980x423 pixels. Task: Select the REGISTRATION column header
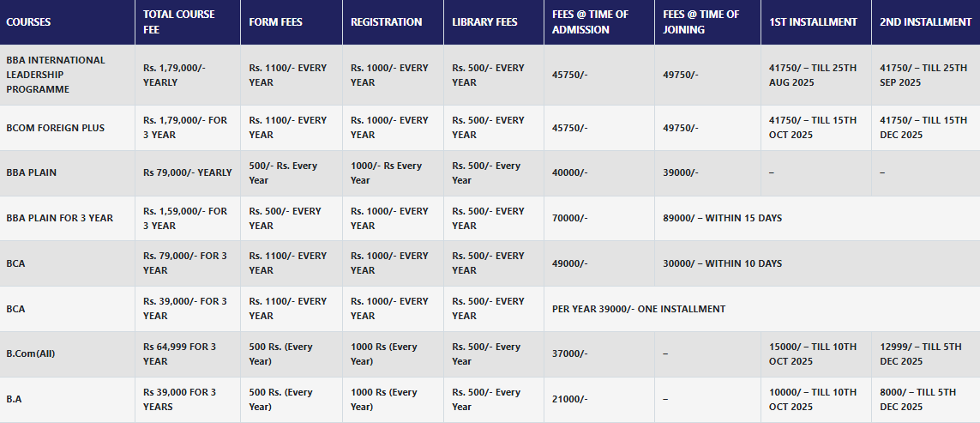click(x=394, y=22)
